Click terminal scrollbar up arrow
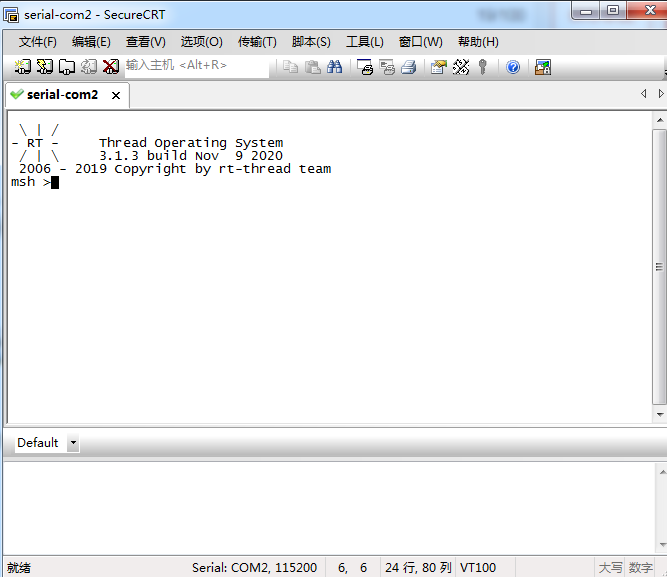 coord(660,120)
